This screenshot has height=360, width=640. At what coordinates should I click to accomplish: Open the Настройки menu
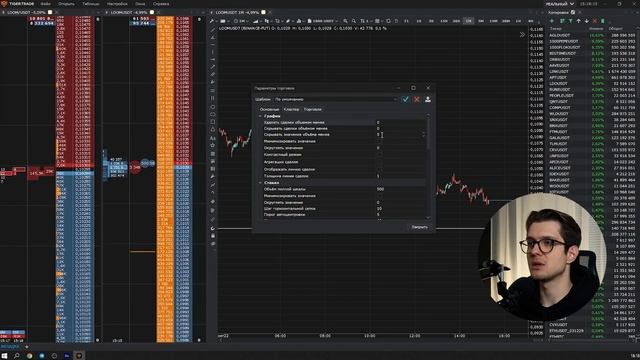tap(117, 4)
